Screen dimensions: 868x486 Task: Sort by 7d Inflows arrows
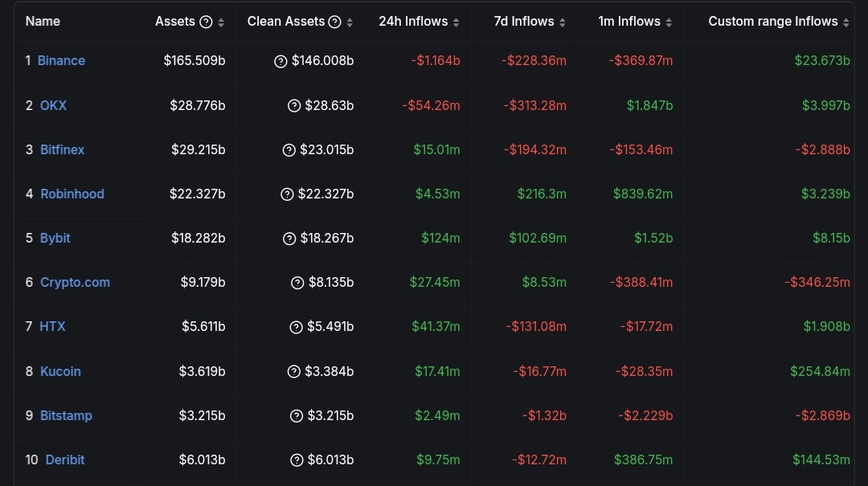click(x=563, y=22)
